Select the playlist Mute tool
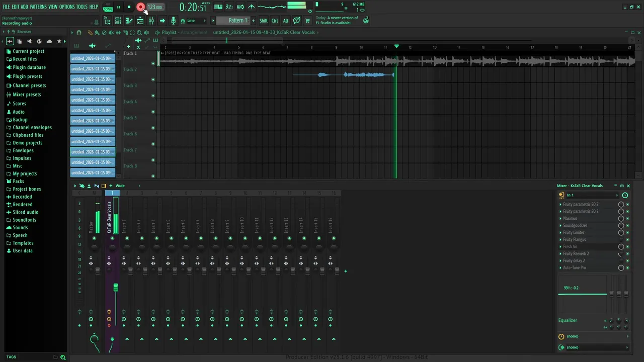This screenshot has height=362, width=644. click(x=111, y=33)
